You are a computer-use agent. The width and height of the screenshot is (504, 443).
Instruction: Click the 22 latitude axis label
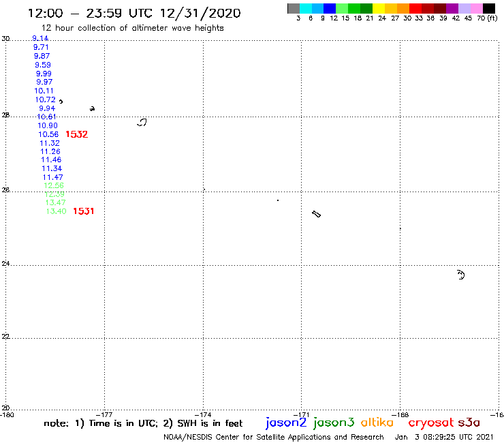[5, 336]
